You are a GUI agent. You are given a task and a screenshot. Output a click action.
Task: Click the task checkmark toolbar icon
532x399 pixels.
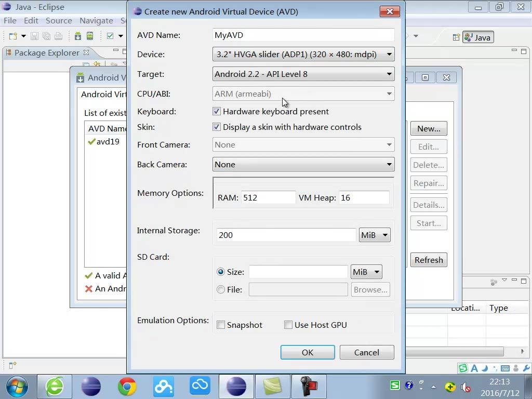coord(110,36)
